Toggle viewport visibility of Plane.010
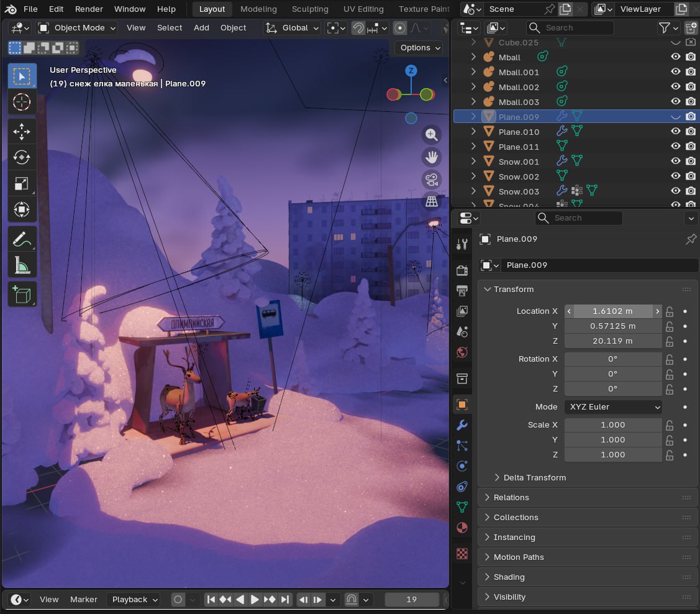This screenshot has width=700, height=614. 676,132
